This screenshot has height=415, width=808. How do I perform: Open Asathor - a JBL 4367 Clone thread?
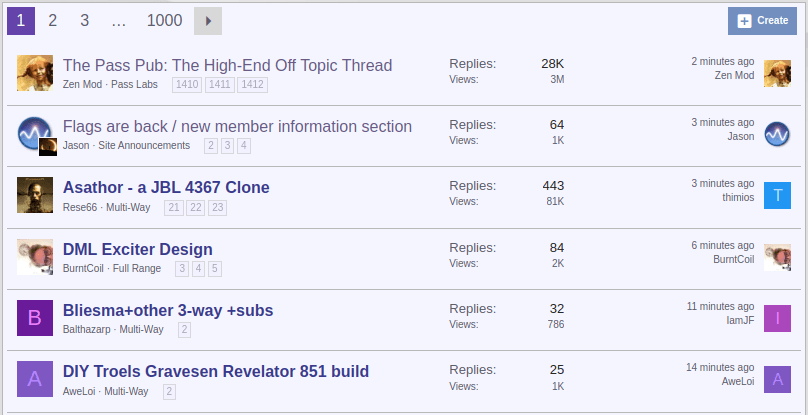(166, 187)
